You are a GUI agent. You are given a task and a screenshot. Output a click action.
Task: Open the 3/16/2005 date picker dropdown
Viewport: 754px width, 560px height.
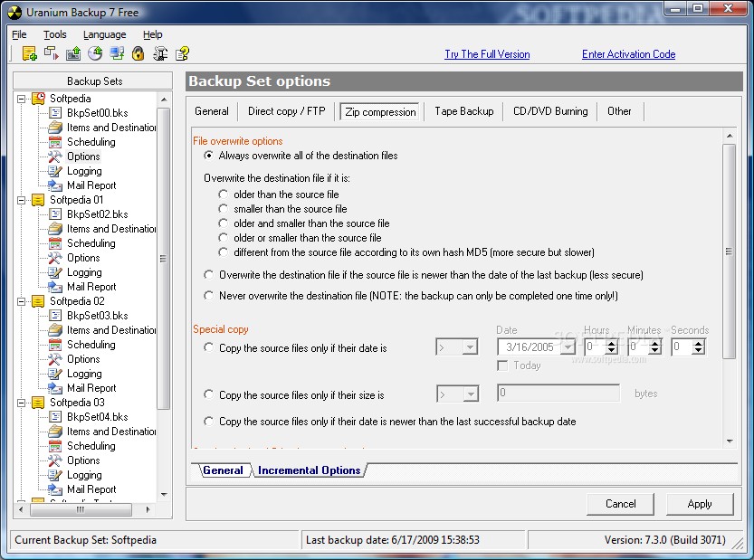pyautogui.click(x=568, y=347)
